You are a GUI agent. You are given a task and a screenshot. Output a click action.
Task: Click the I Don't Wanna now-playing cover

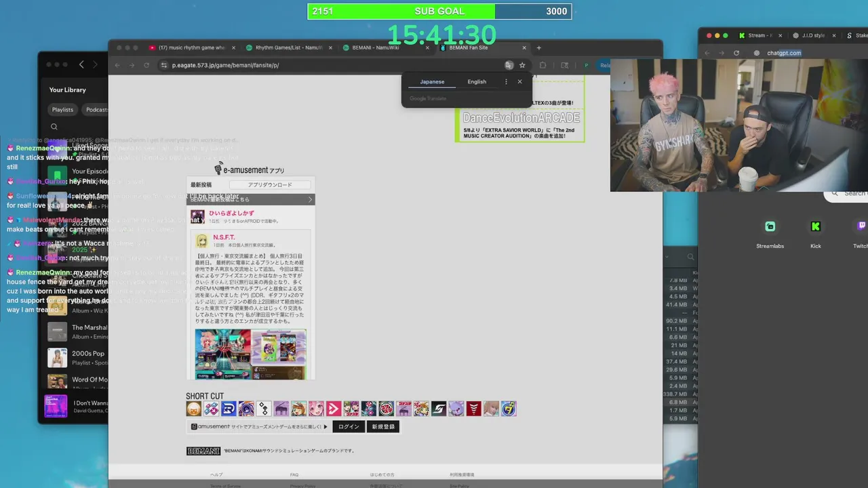pos(56,406)
